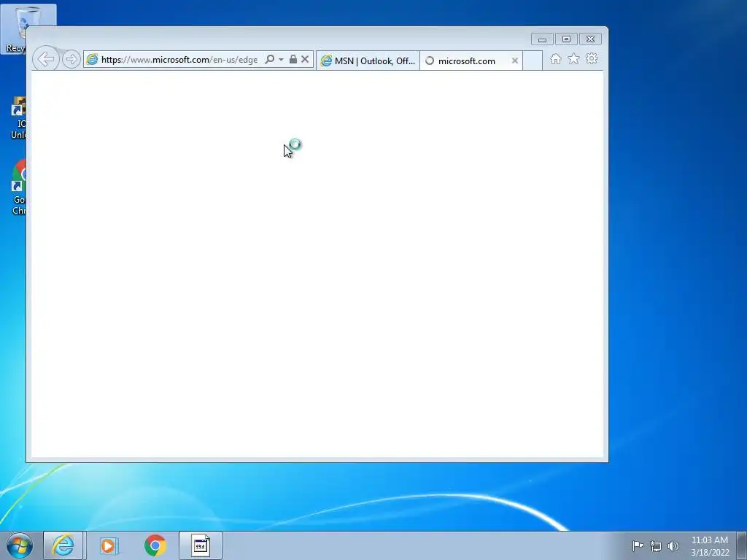
Task: Open the Windows Start menu orb
Action: [20, 545]
